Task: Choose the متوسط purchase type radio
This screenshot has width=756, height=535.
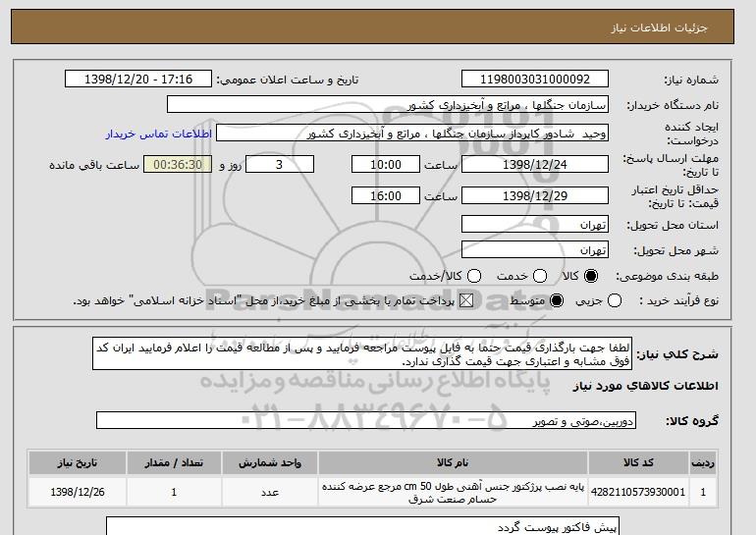Action: click(x=557, y=300)
